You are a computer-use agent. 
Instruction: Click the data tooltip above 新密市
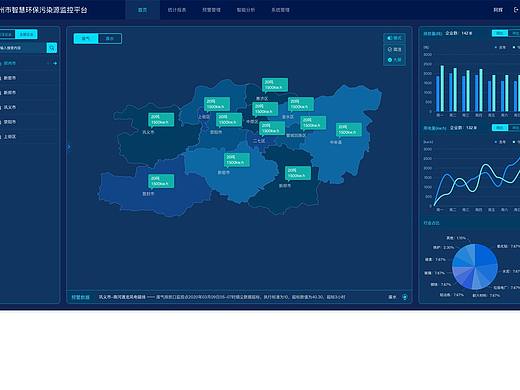tap(237, 160)
